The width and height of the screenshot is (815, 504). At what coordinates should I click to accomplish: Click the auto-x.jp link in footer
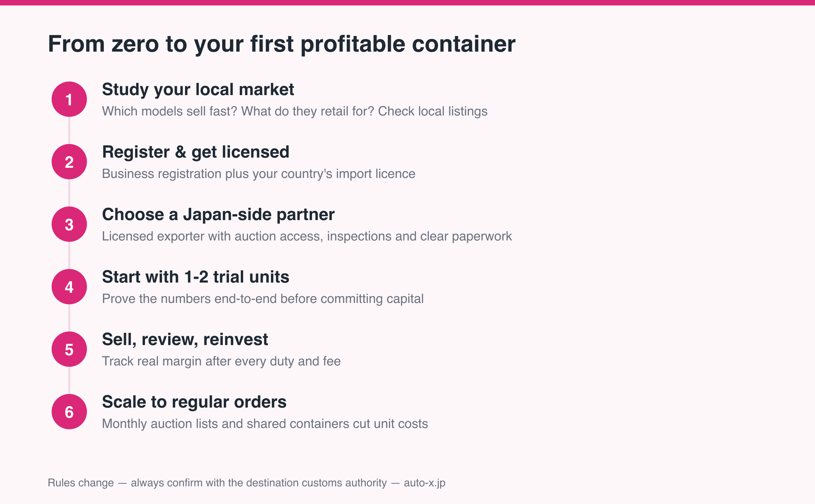[x=424, y=483]
